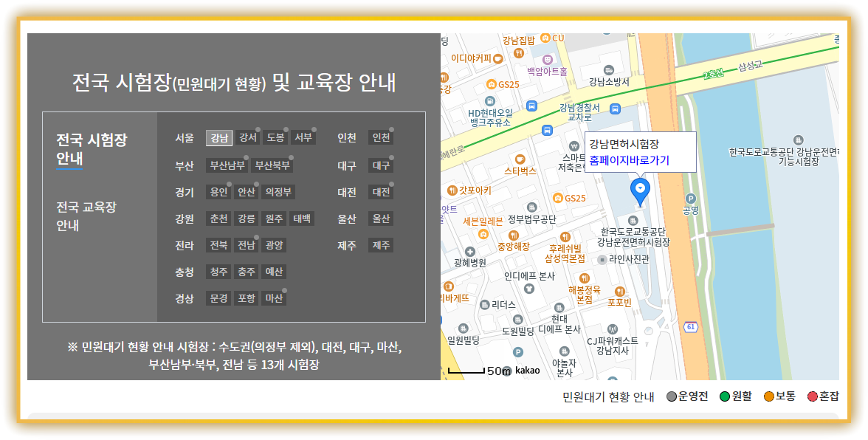Viewport: 868px width, 440px height.
Task: Click the gray 운영전 legend dot
Action: [x=672, y=397]
